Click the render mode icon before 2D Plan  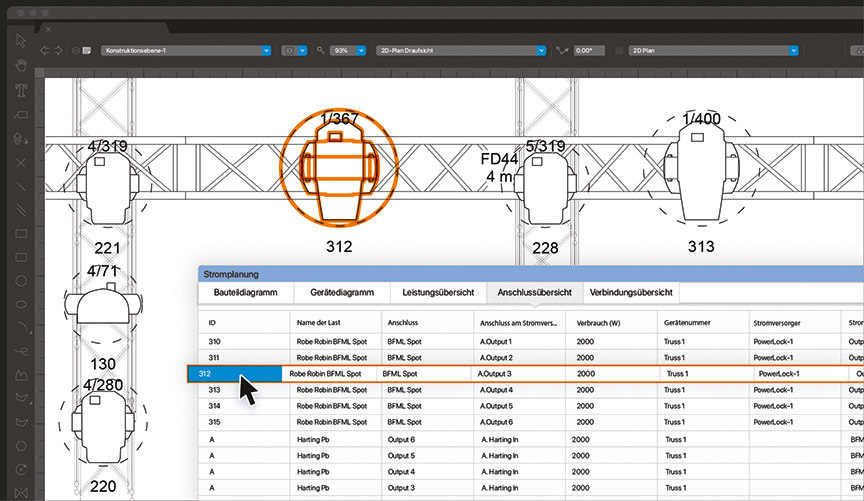coord(619,50)
